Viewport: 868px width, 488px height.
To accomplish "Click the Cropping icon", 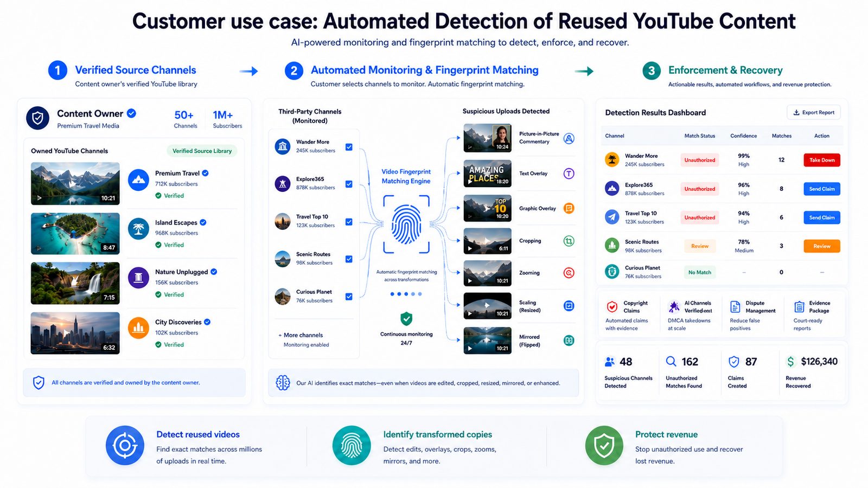I will (x=569, y=241).
